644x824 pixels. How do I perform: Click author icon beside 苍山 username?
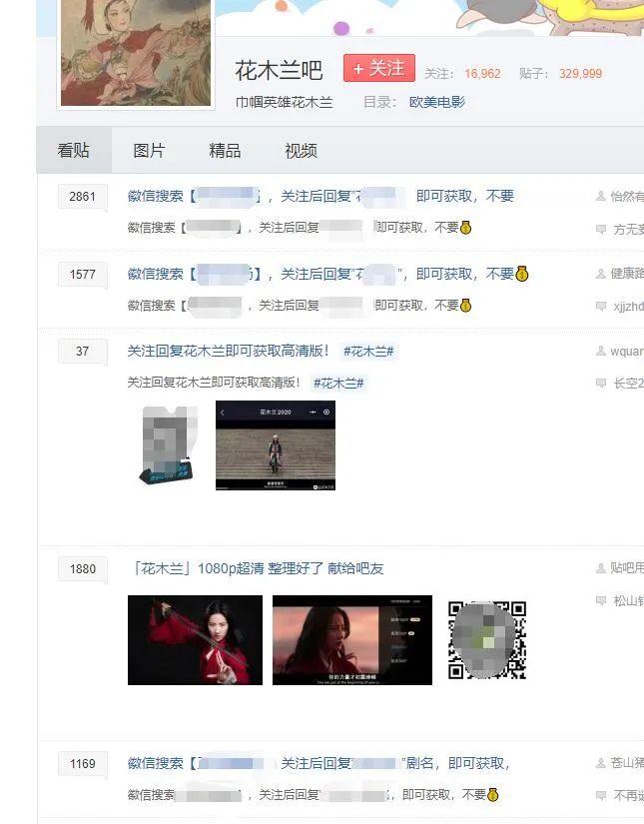coord(601,763)
